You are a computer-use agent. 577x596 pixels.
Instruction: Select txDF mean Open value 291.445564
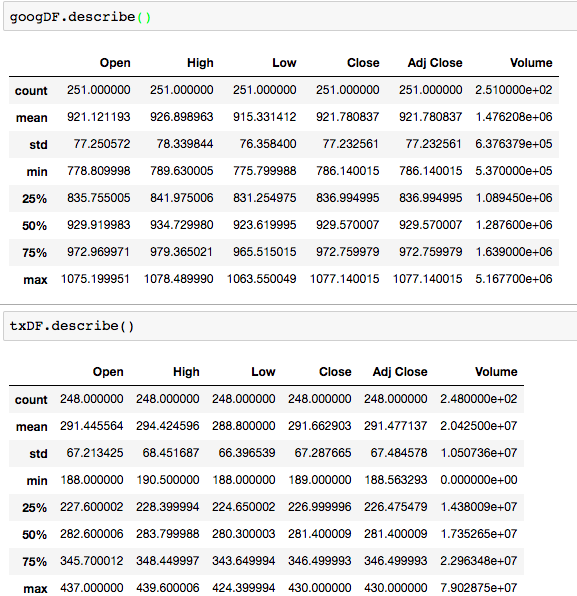[x=92, y=426]
